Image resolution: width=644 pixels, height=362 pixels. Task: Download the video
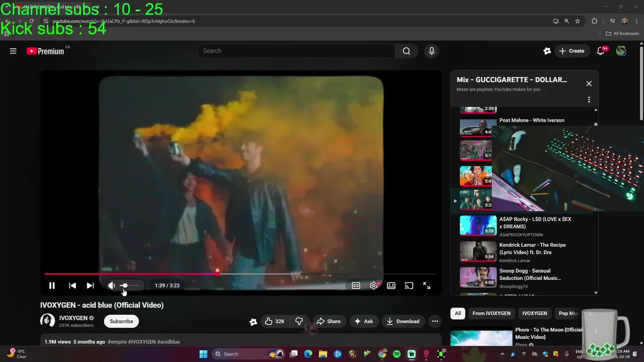click(403, 321)
